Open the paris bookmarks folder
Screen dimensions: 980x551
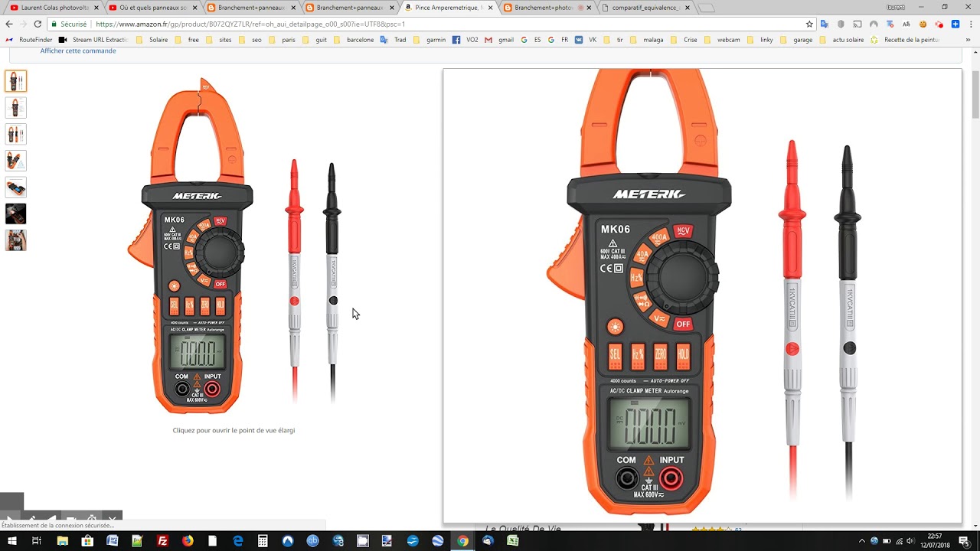pos(283,40)
